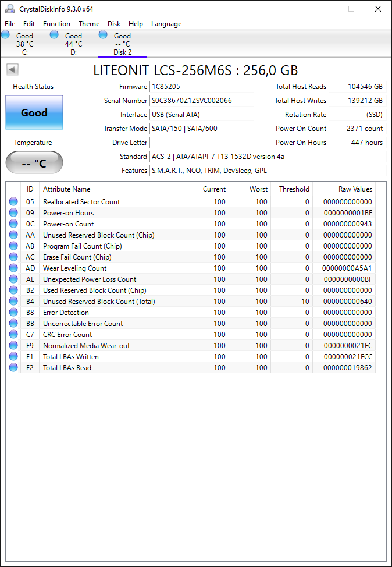The image size is (392, 567).
Task: Click the temperature display button
Action: (34, 163)
